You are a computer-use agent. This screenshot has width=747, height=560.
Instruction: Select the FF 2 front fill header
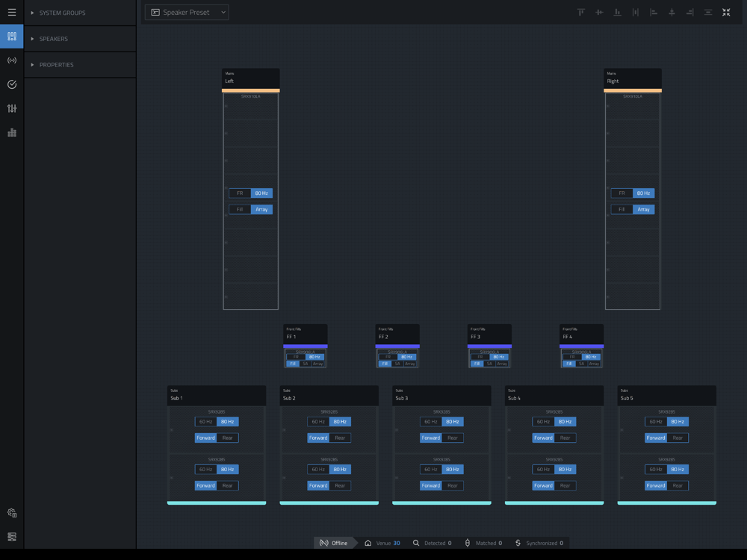(397, 334)
